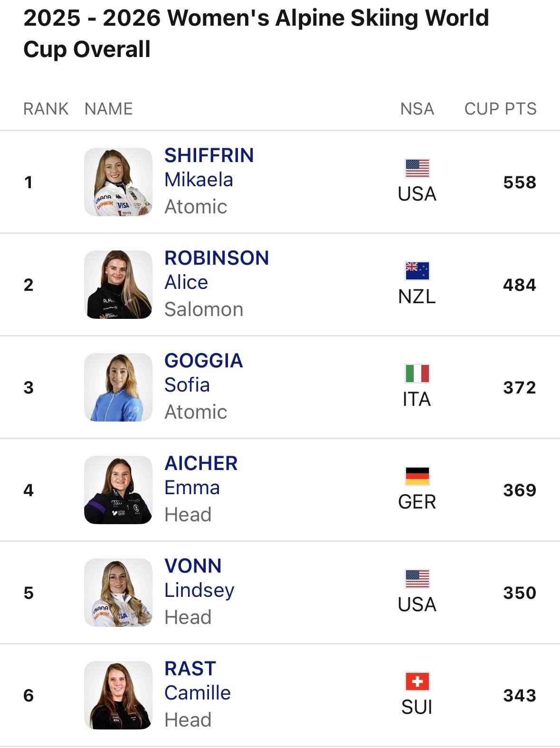Go to VONN Lindsey's athlete page
Image resolution: width=560 pixels, height=748 pixels.
[x=199, y=578]
